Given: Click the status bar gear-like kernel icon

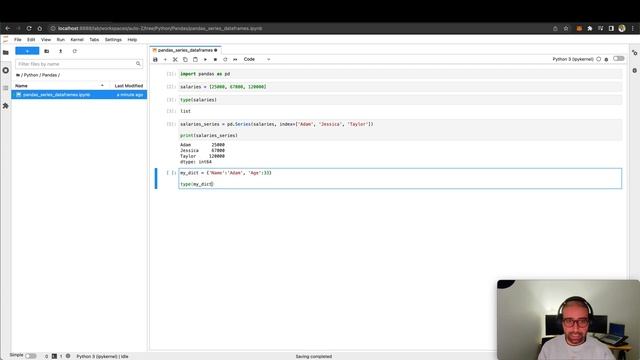Looking at the screenshot, I should [x=68, y=356].
